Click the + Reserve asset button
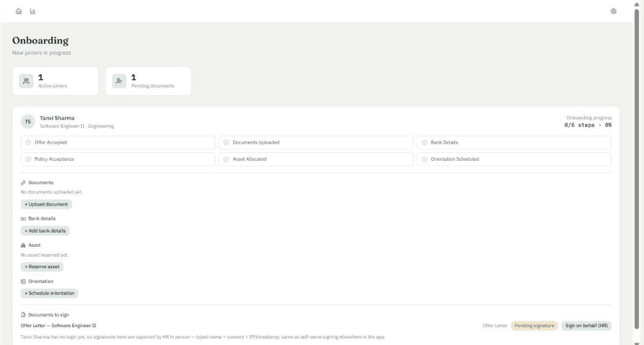Viewport: 644px width, 345px height. [x=42, y=267]
